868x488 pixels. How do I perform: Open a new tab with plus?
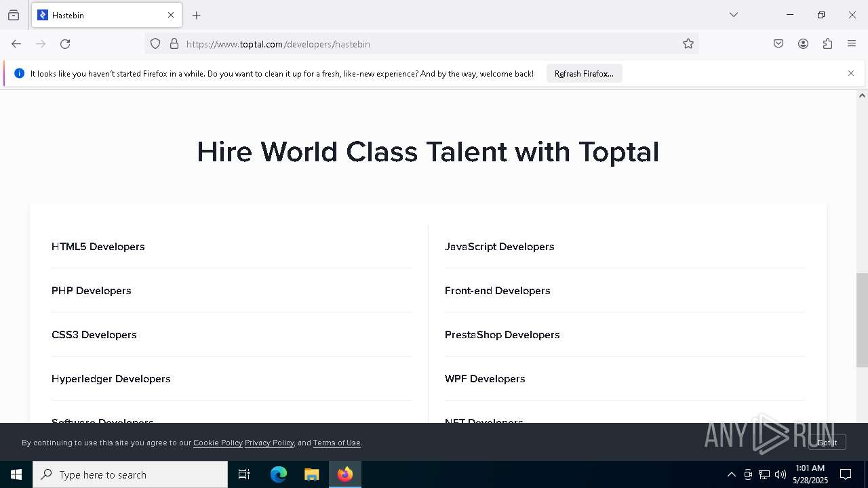197,15
